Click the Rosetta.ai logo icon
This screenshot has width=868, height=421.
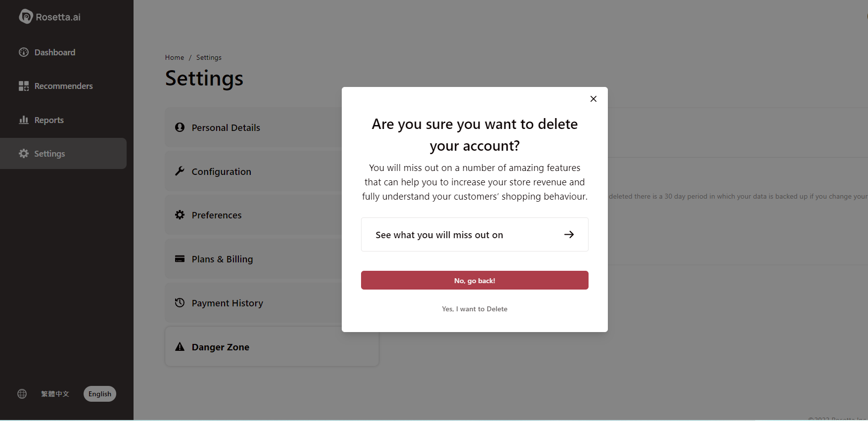tap(26, 17)
